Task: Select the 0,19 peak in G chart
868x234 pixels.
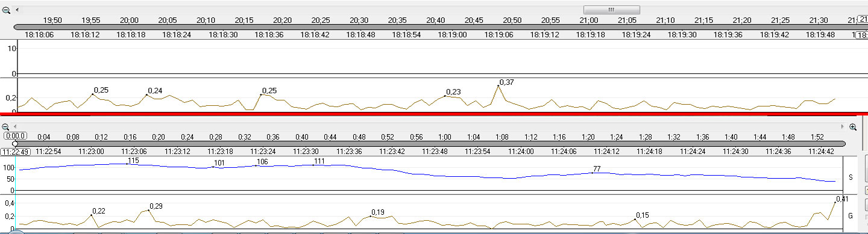Action: click(370, 216)
